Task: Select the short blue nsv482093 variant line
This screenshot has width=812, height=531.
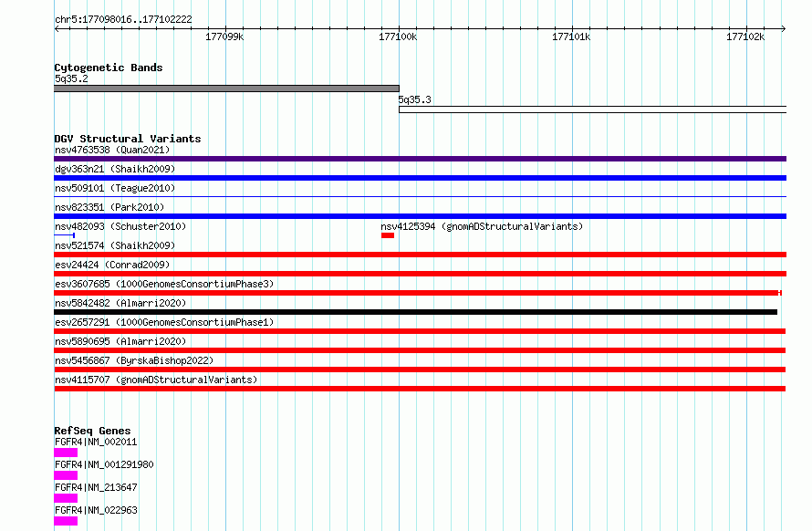Action: [65, 235]
